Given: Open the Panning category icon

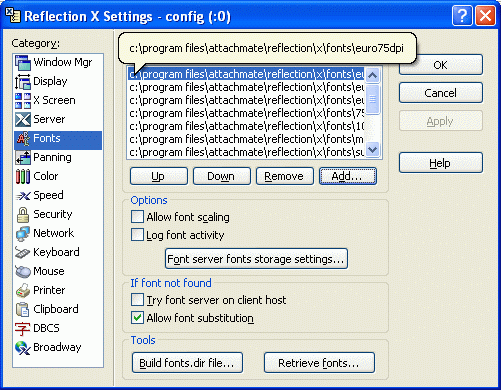Looking at the screenshot, I should (23, 158).
